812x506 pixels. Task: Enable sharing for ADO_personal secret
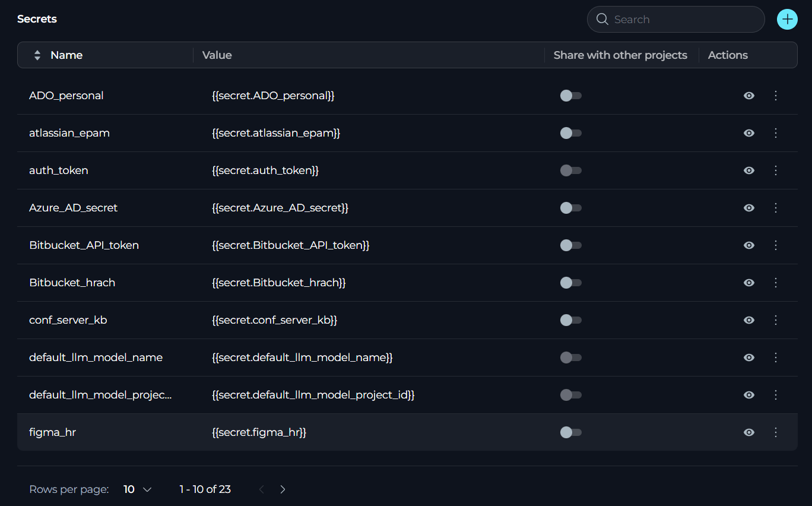tap(571, 96)
